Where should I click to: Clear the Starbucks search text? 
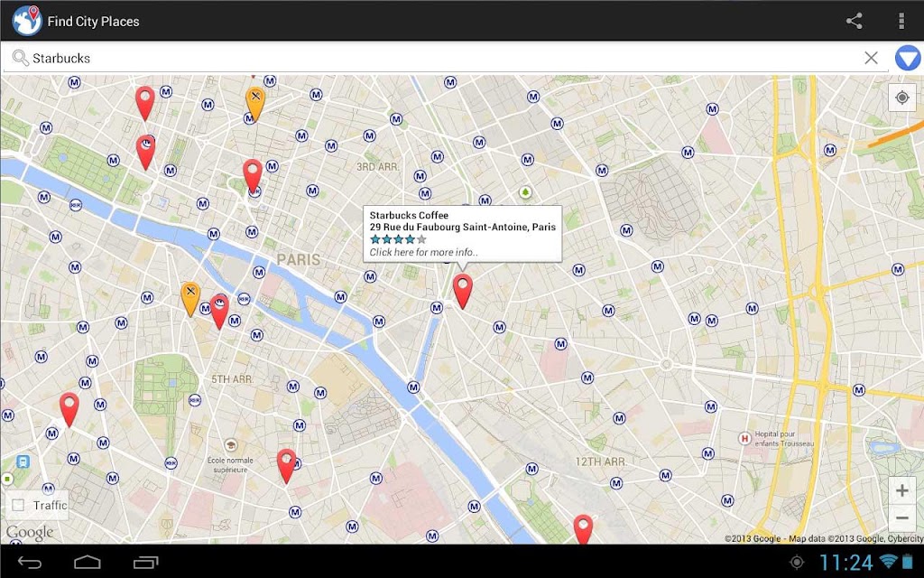click(871, 58)
